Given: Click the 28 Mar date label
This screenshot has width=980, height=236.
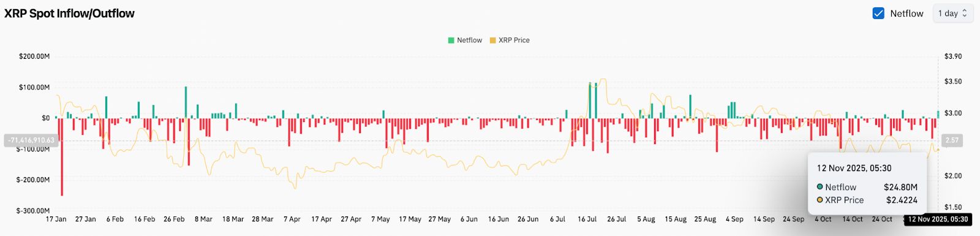Looking at the screenshot, I should (x=263, y=219).
